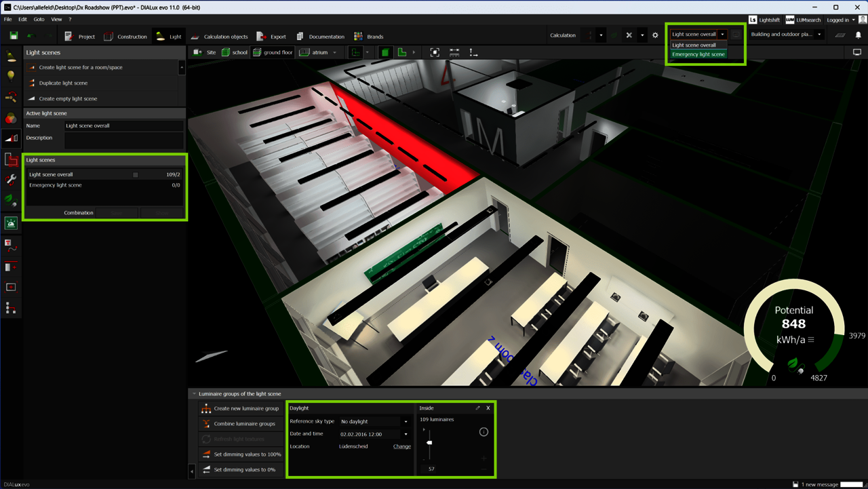Open the Edit menu

(x=22, y=20)
